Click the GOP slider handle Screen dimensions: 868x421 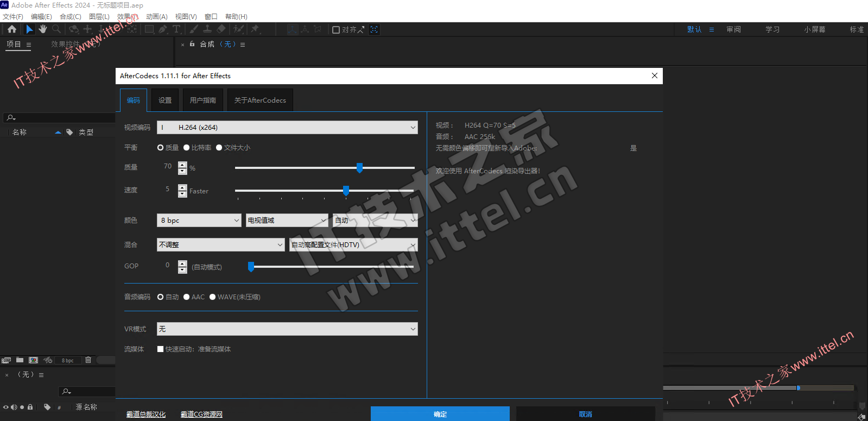coord(251,267)
